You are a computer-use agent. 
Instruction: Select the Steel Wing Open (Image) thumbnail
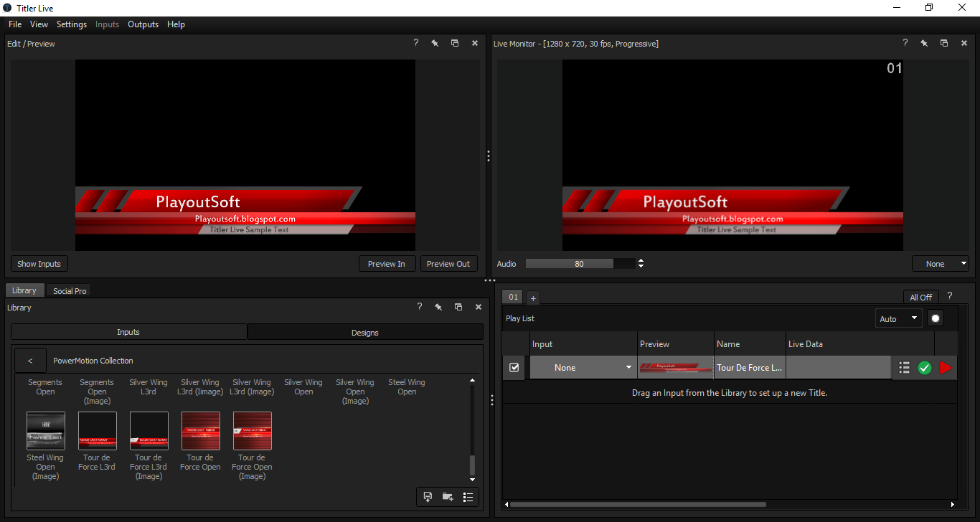[x=46, y=431]
